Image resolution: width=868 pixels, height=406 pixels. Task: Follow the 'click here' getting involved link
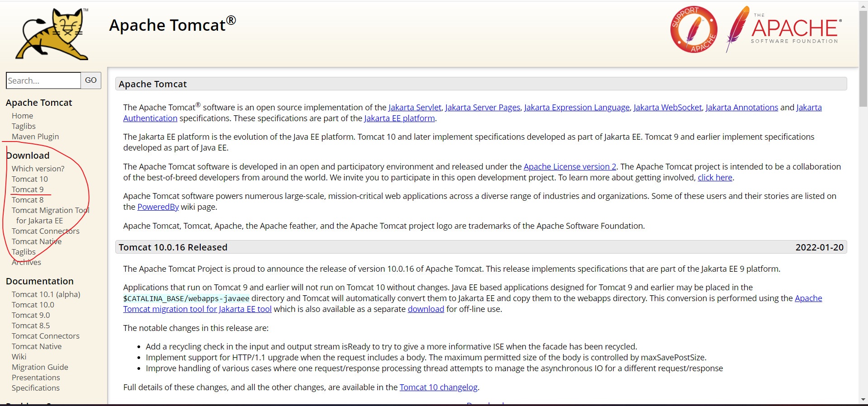(x=715, y=178)
